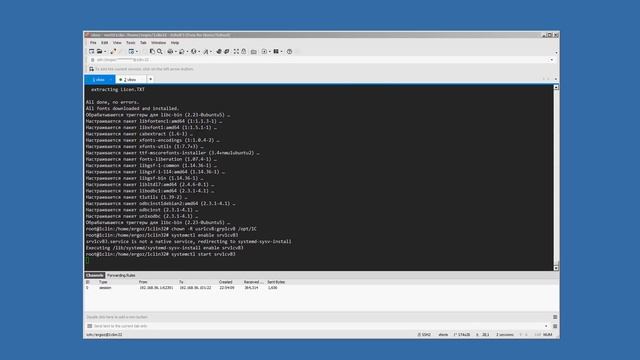Click the compose bar send-target icon

[x=89, y=326]
